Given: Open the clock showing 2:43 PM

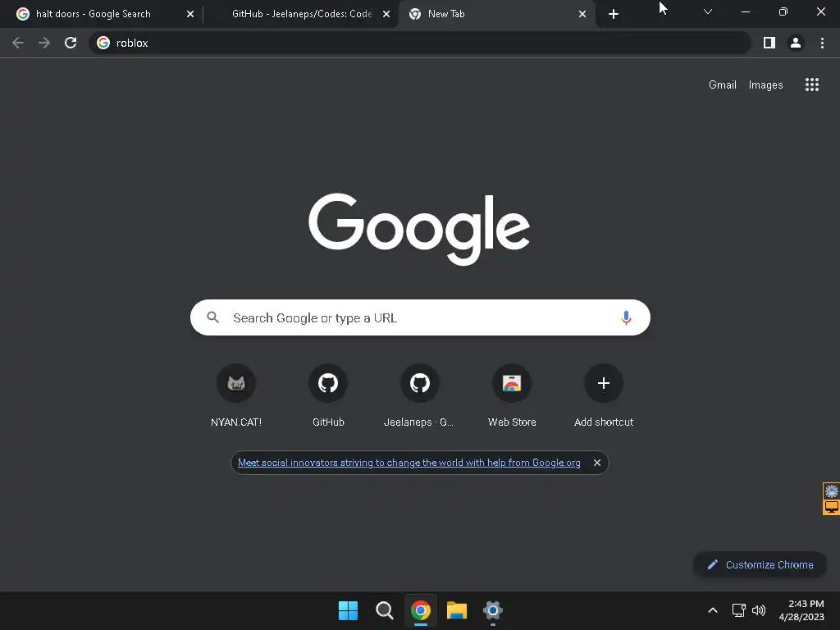Looking at the screenshot, I should coord(801,610).
